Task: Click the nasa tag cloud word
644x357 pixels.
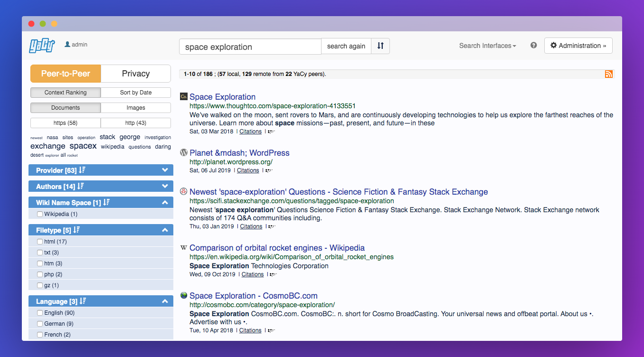Action: [x=52, y=138]
